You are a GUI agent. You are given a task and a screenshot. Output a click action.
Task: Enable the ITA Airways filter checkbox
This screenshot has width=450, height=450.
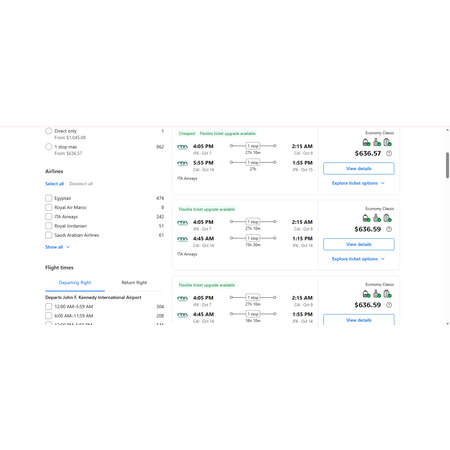(x=49, y=217)
